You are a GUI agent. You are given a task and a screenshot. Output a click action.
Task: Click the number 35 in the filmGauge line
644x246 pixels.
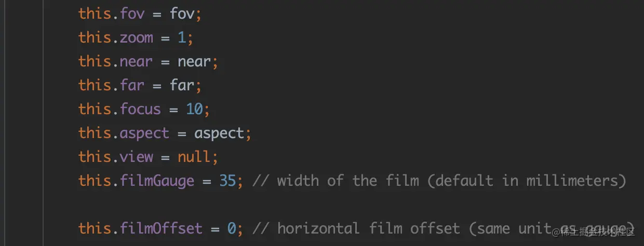[x=227, y=181]
